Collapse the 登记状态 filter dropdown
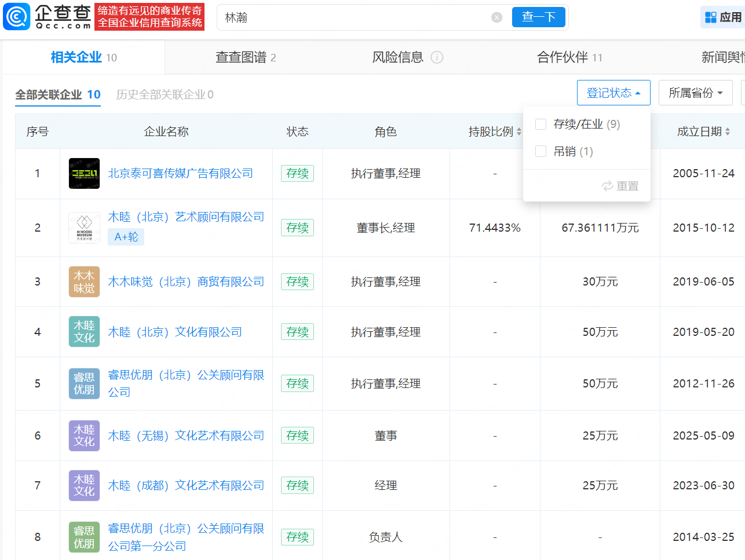 click(613, 93)
